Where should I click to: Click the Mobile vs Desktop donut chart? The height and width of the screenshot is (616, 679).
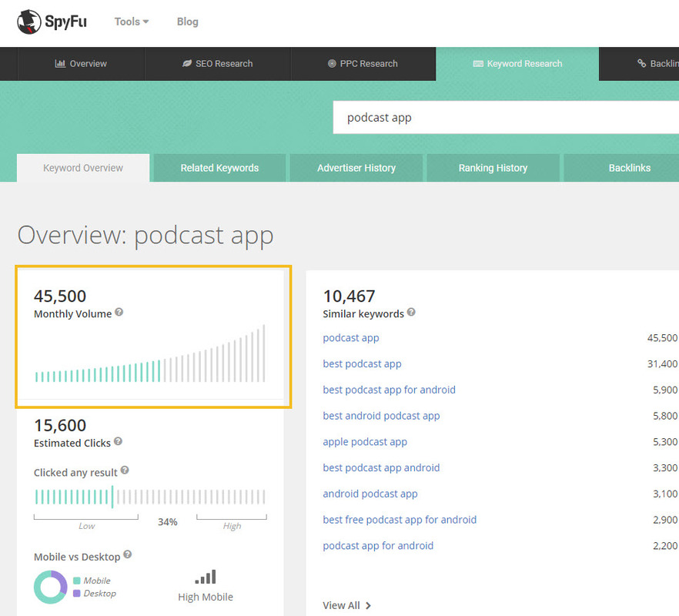click(x=51, y=587)
